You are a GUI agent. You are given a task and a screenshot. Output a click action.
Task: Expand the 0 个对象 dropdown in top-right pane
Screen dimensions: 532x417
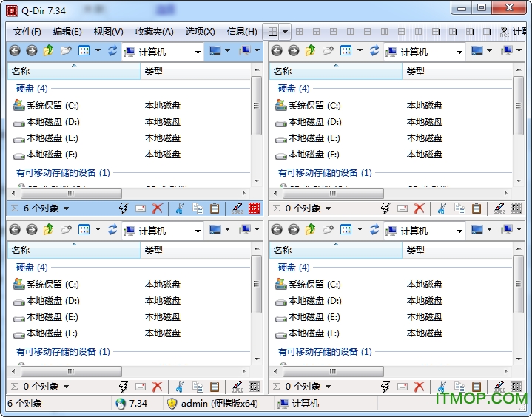click(329, 208)
